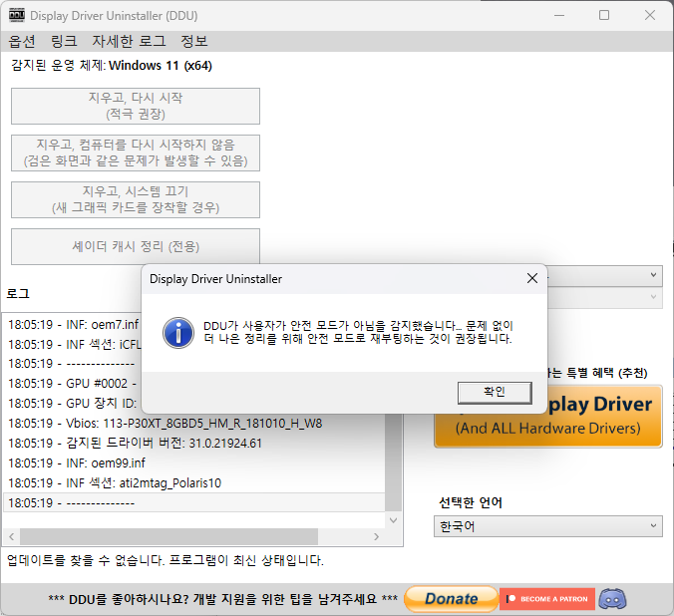Click the log horizontal scrollbar thumb
Viewport: 674px width, 616px height.
[168, 536]
